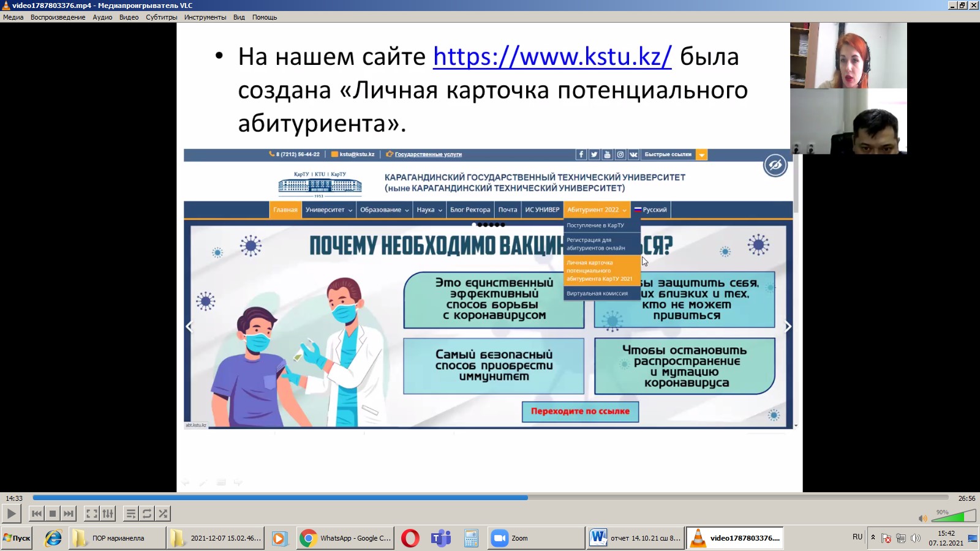Expand the Наука dropdown menu
Image resolution: width=980 pixels, height=551 pixels.
click(429, 209)
